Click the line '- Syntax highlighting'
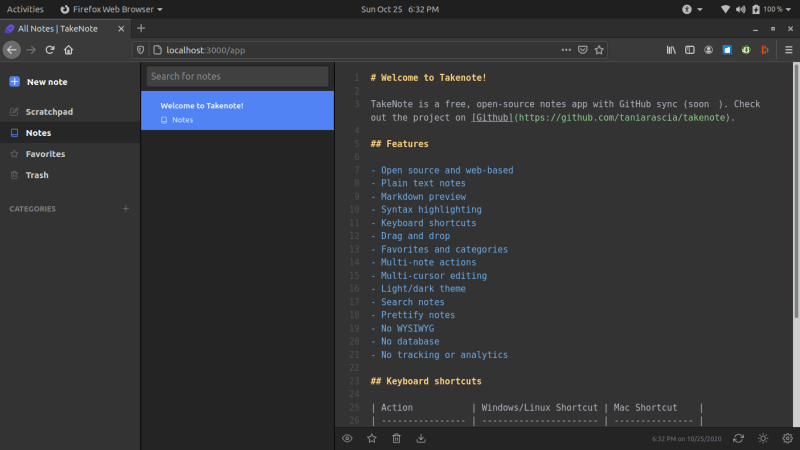The width and height of the screenshot is (800, 450). (426, 210)
